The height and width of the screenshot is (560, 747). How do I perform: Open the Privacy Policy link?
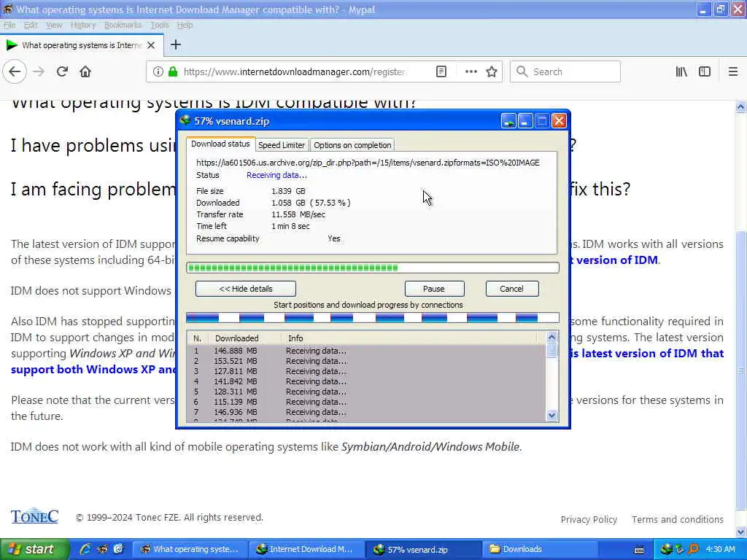(x=589, y=519)
